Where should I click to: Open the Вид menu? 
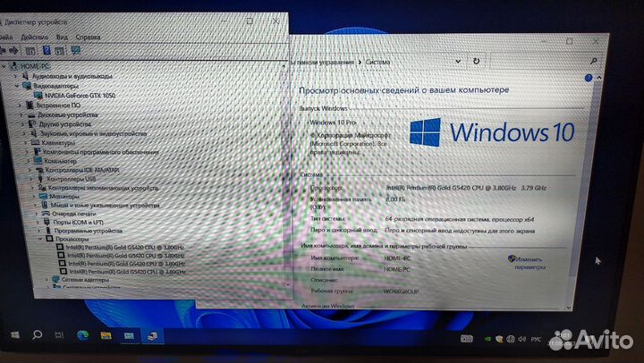tap(62, 38)
